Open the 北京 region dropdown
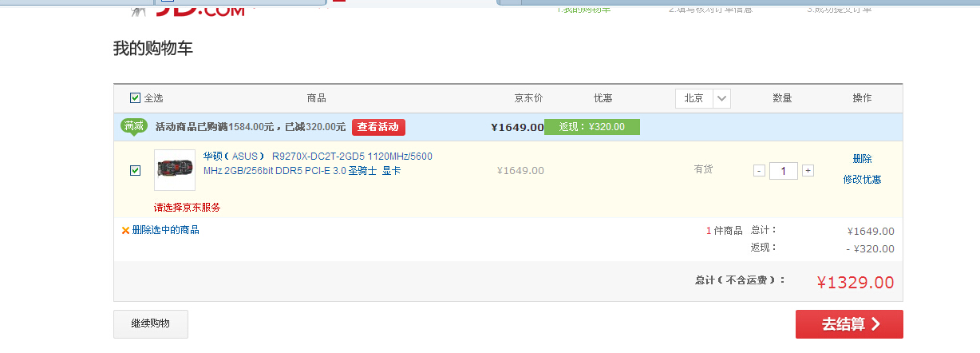This screenshot has width=980, height=353. coord(702,98)
